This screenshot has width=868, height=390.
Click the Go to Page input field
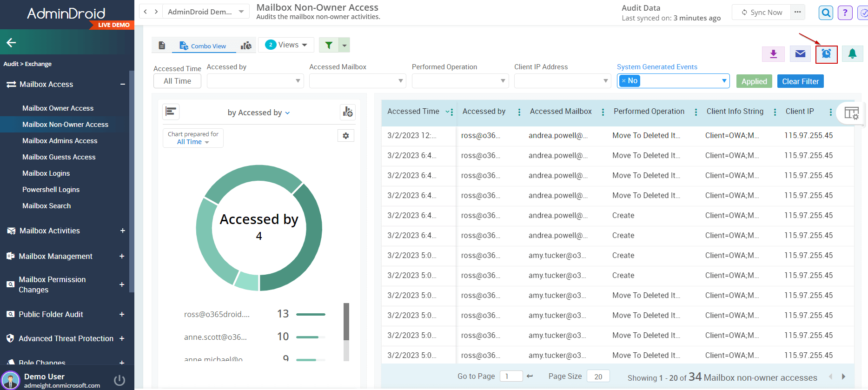coord(510,377)
